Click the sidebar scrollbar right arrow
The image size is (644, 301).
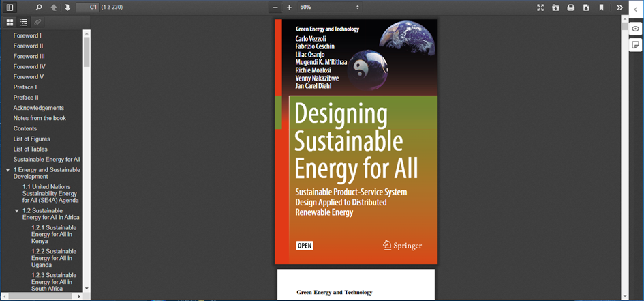79,296
